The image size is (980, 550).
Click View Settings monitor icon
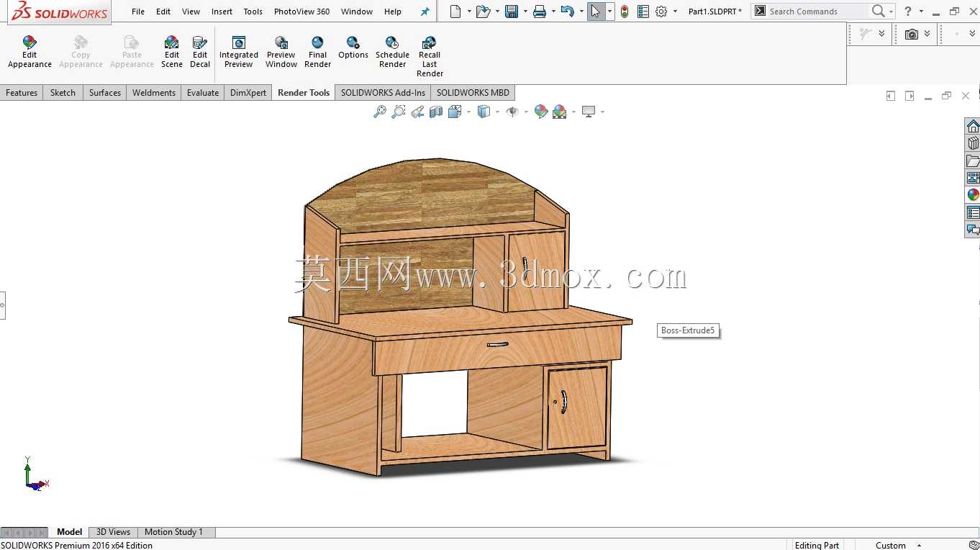tap(589, 112)
